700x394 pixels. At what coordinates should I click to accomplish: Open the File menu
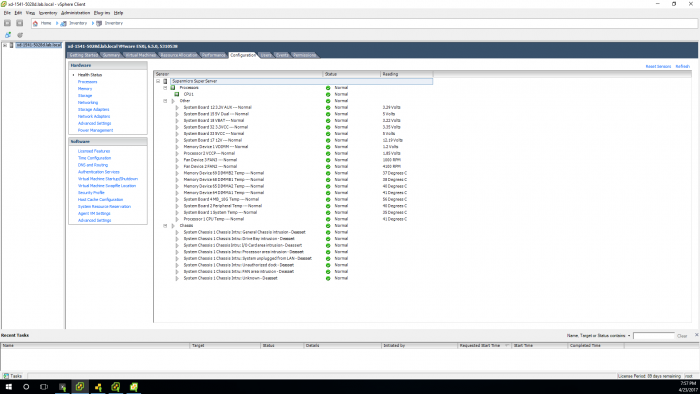tap(7, 13)
